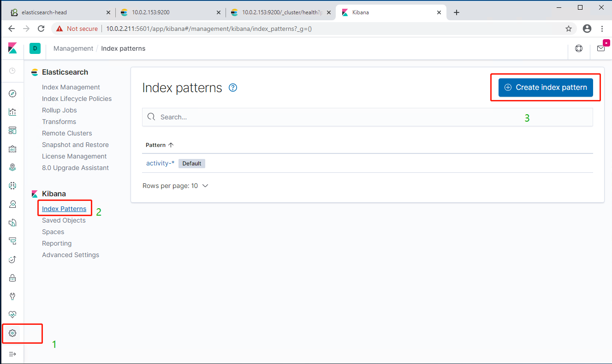Open Discover compass icon in sidebar
This screenshot has height=364, width=612.
tap(12, 94)
